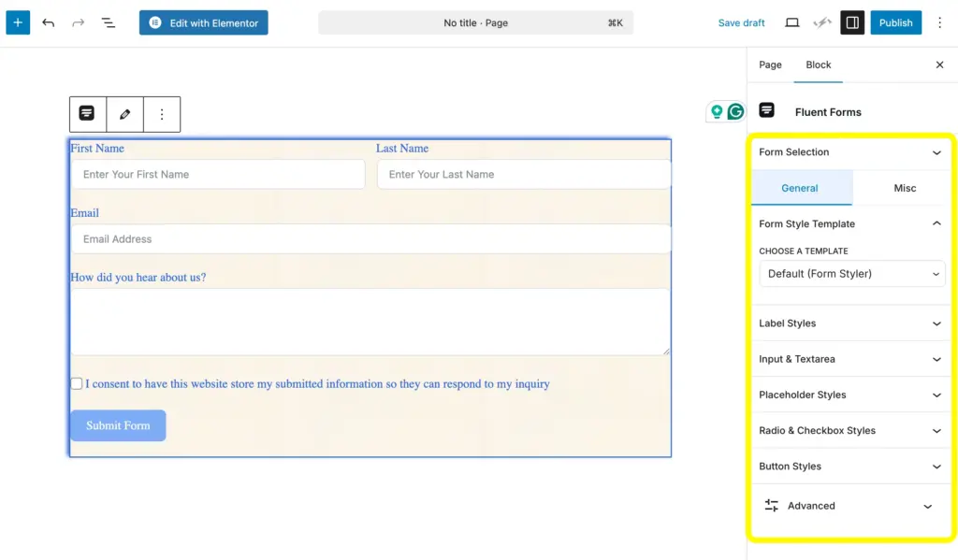Expand the Placeholder Styles section

850,395
